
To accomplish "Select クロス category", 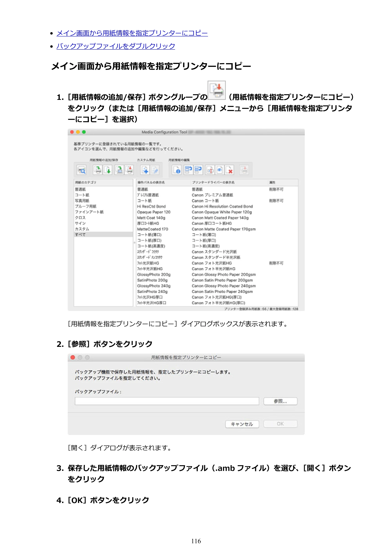I will pos(103,218).
